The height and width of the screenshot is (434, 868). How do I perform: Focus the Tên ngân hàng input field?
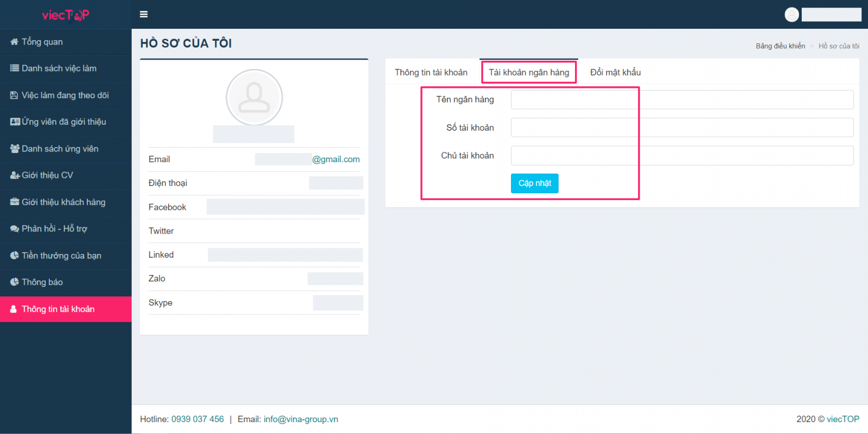point(682,100)
